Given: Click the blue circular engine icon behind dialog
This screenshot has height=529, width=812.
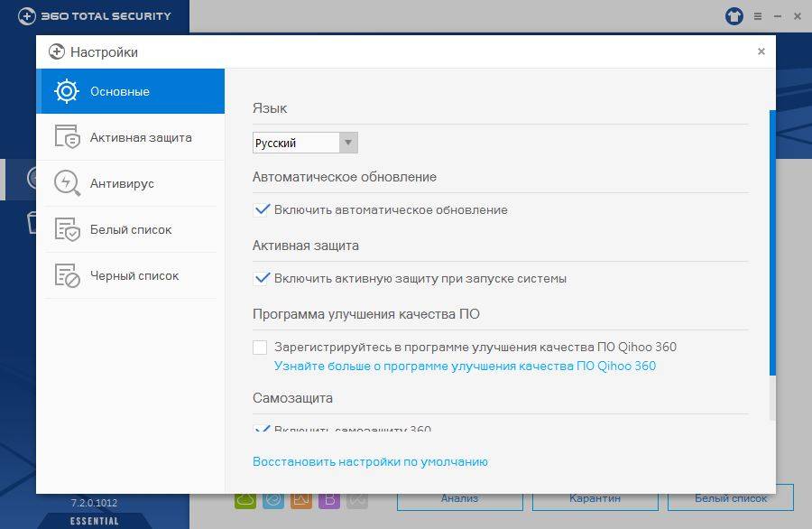Looking at the screenshot, I should click(x=273, y=499).
